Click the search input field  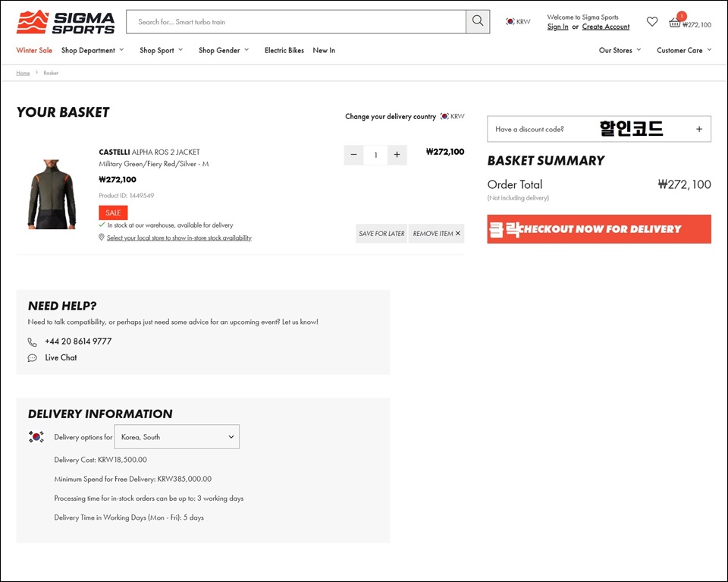(297, 21)
